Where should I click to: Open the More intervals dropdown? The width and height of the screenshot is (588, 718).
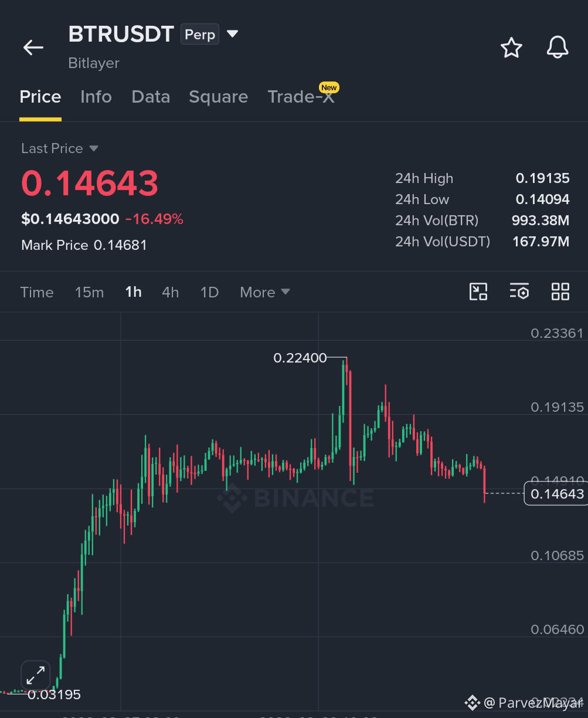pos(265,292)
